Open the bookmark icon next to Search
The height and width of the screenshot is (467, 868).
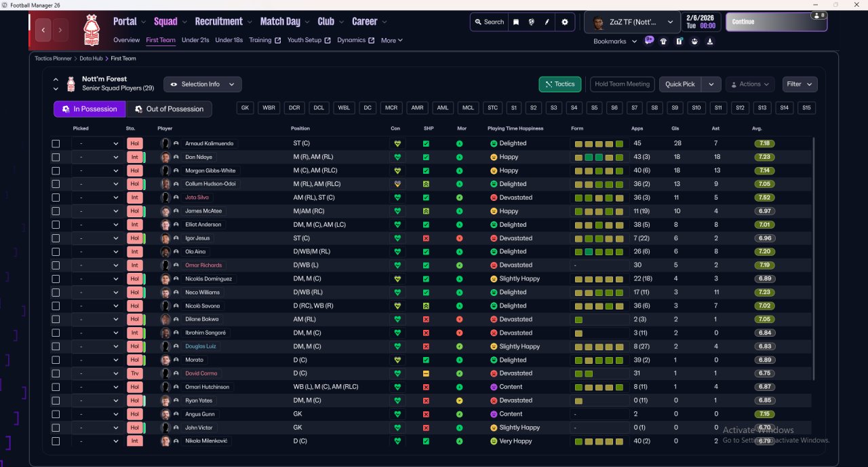pyautogui.click(x=516, y=22)
